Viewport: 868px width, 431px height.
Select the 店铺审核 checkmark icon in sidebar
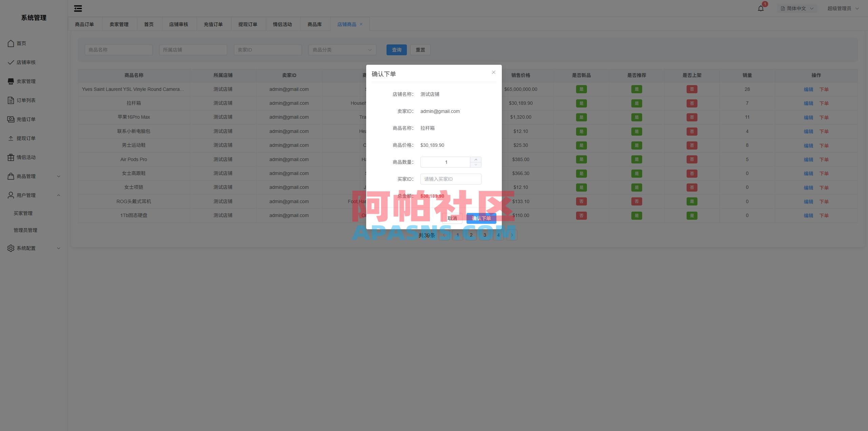11,62
